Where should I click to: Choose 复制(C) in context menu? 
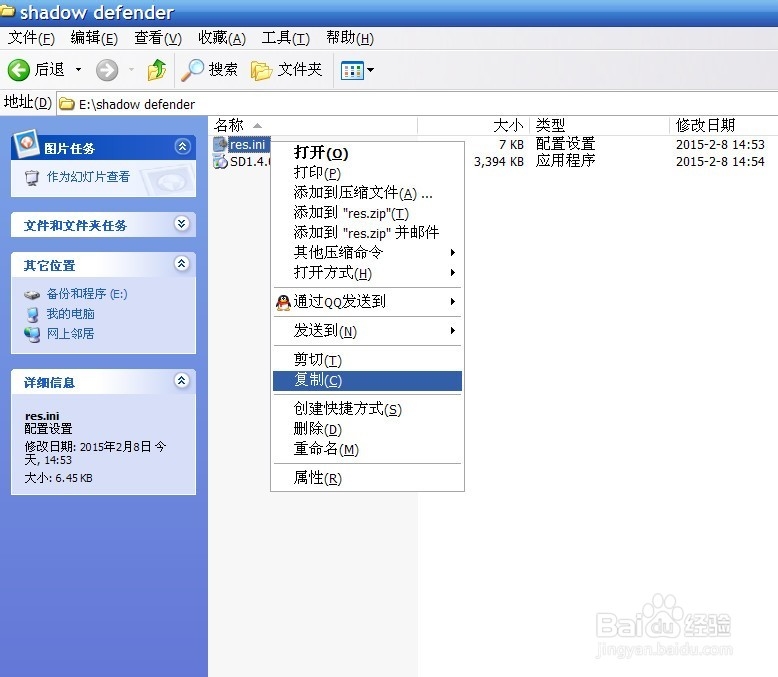coord(367,381)
